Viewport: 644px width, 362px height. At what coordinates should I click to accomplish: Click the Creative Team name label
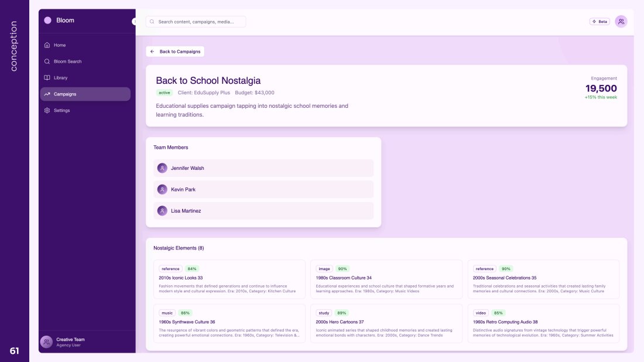click(70, 339)
